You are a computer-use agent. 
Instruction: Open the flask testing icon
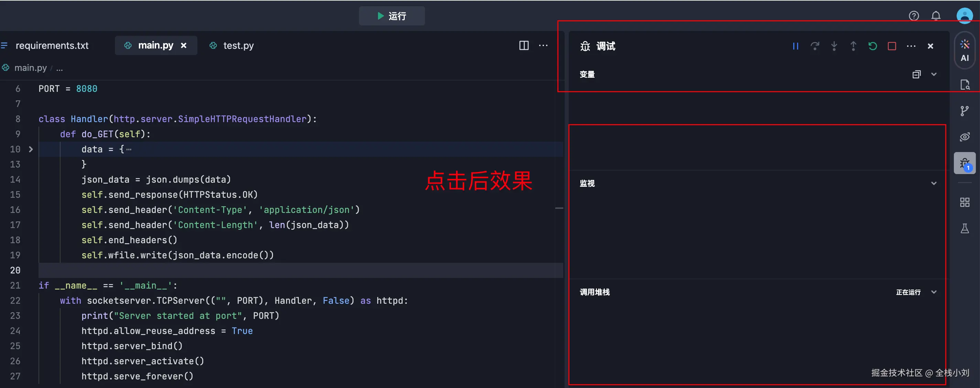point(965,229)
